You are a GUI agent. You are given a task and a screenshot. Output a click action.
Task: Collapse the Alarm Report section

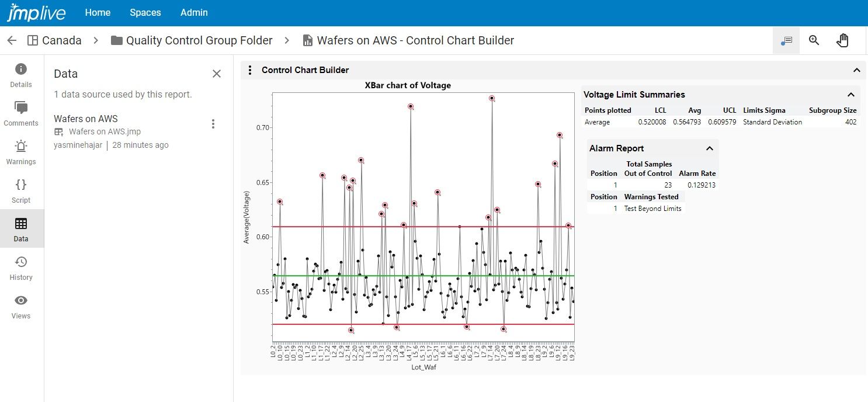click(710, 148)
